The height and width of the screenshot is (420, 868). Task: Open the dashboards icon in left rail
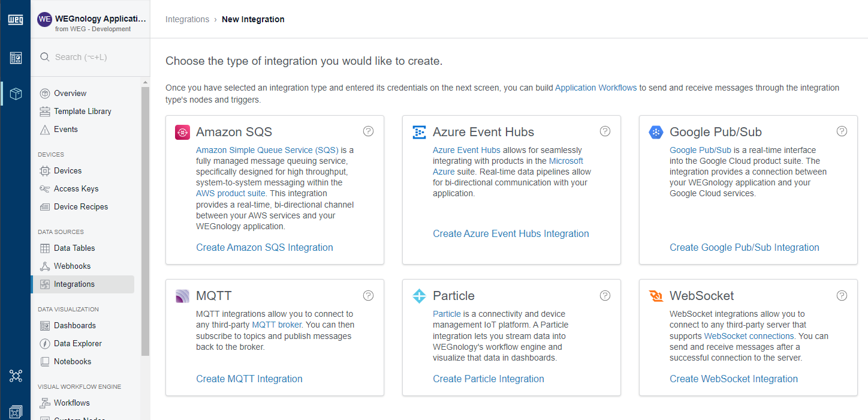[x=16, y=58]
